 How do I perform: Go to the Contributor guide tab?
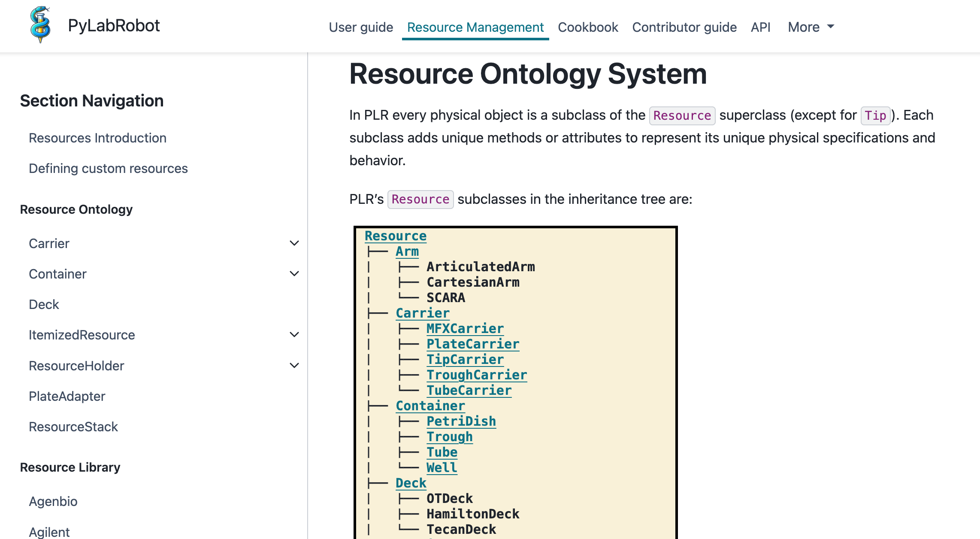click(x=684, y=27)
